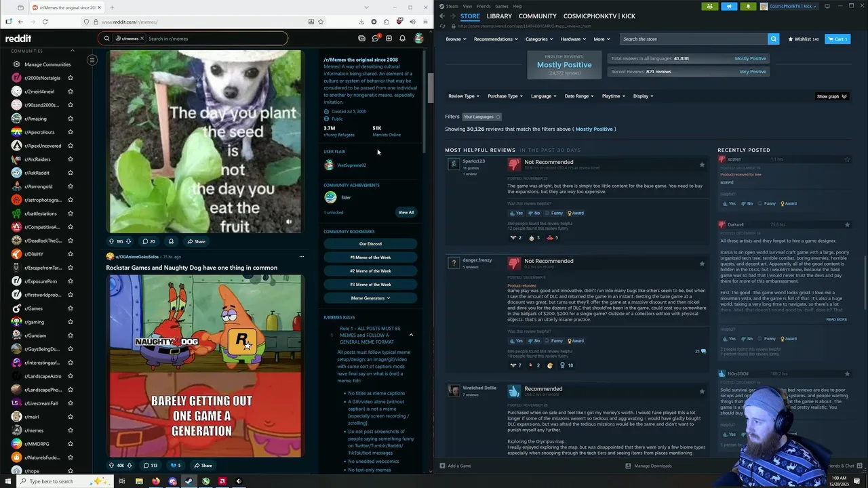Click the Search in r/memes field
This screenshot has height=488, width=868.
[216, 39]
